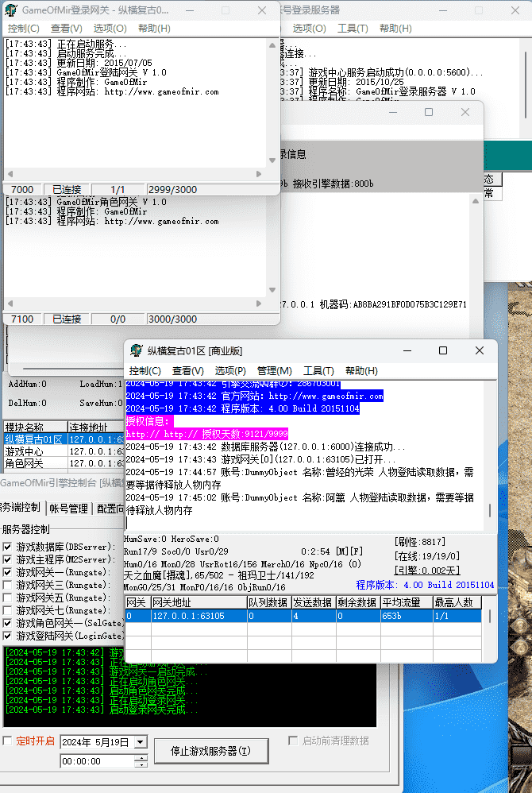Screen dimensions: 532x793
Task: Click the down scroll arrow in the 角色网关 log
Action: pos(272,290)
